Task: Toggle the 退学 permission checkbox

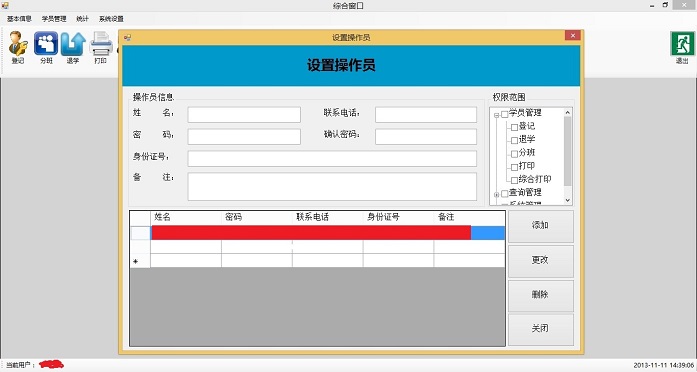Action: (514, 140)
